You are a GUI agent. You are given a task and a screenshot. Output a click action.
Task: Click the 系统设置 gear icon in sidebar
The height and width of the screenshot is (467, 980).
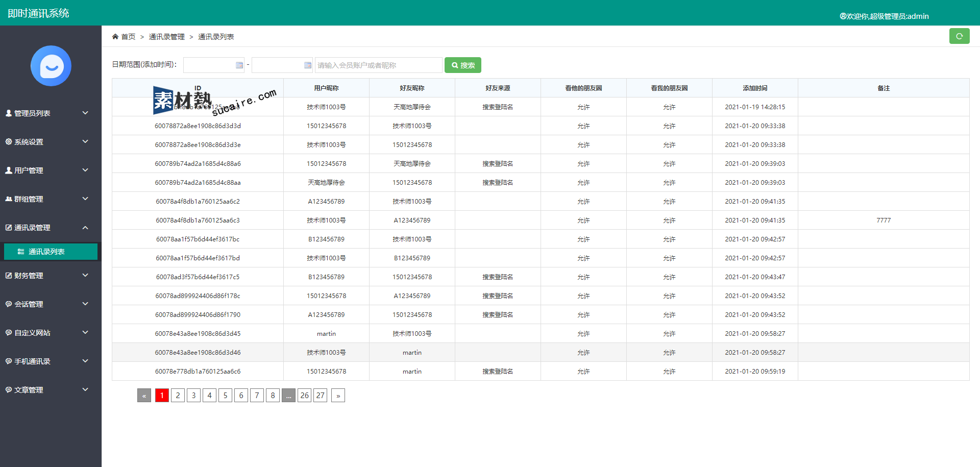tap(9, 142)
